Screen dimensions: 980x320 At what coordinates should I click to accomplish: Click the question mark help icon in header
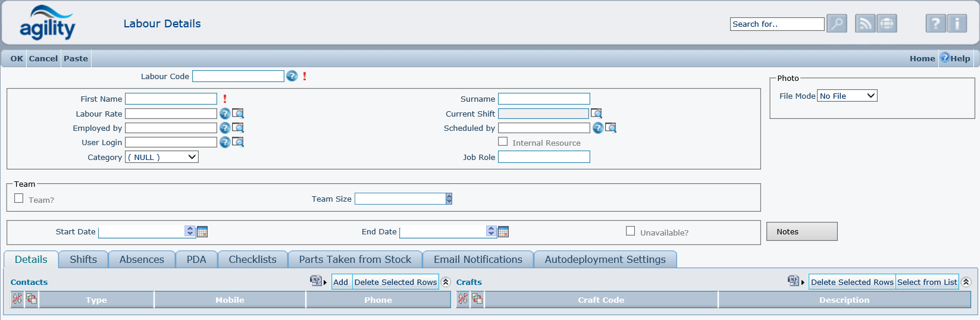[935, 24]
